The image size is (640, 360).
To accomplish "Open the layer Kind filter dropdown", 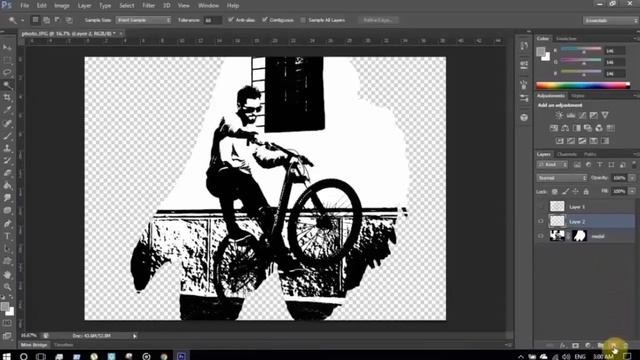I will point(552,164).
